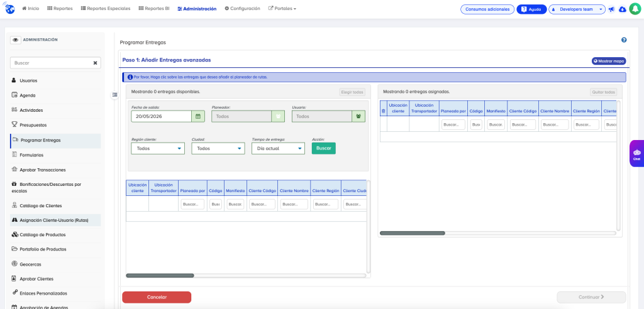Image resolution: width=644 pixels, height=309 pixels.
Task: Click the red Cancelar button
Action: 157,297
